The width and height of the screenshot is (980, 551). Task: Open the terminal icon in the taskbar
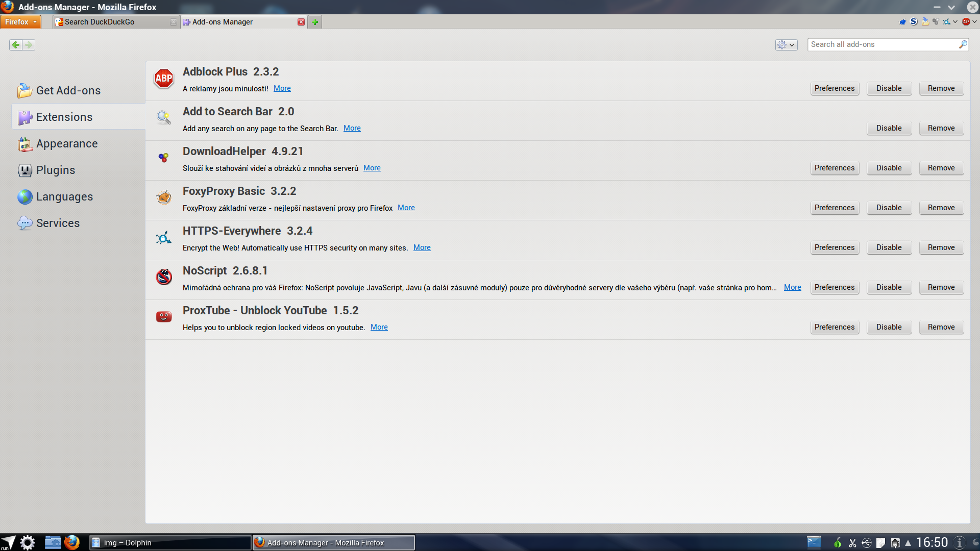click(814, 542)
